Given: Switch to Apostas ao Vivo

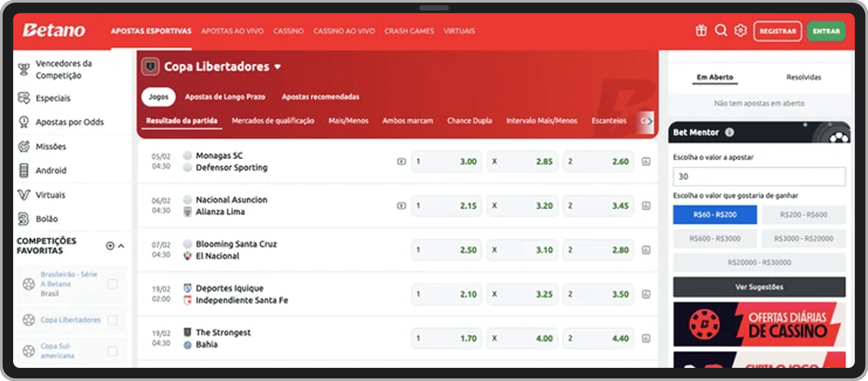Looking at the screenshot, I should pyautogui.click(x=232, y=31).
